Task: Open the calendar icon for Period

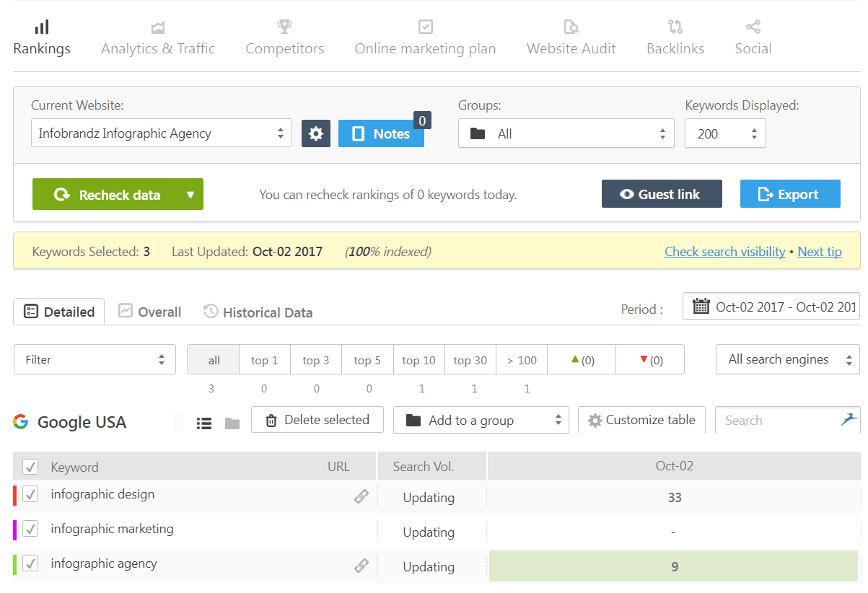Action: click(701, 306)
